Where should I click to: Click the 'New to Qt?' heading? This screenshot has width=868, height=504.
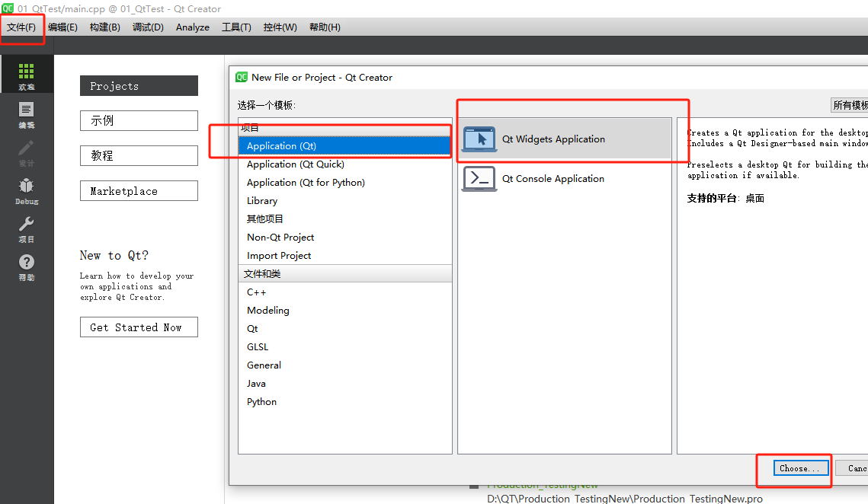114,256
